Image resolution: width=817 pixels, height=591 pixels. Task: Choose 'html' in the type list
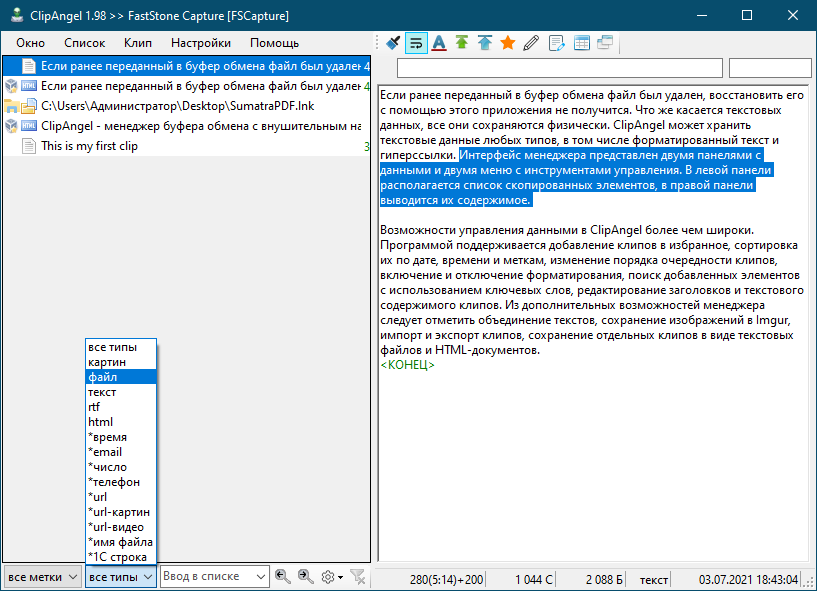[x=121, y=422]
